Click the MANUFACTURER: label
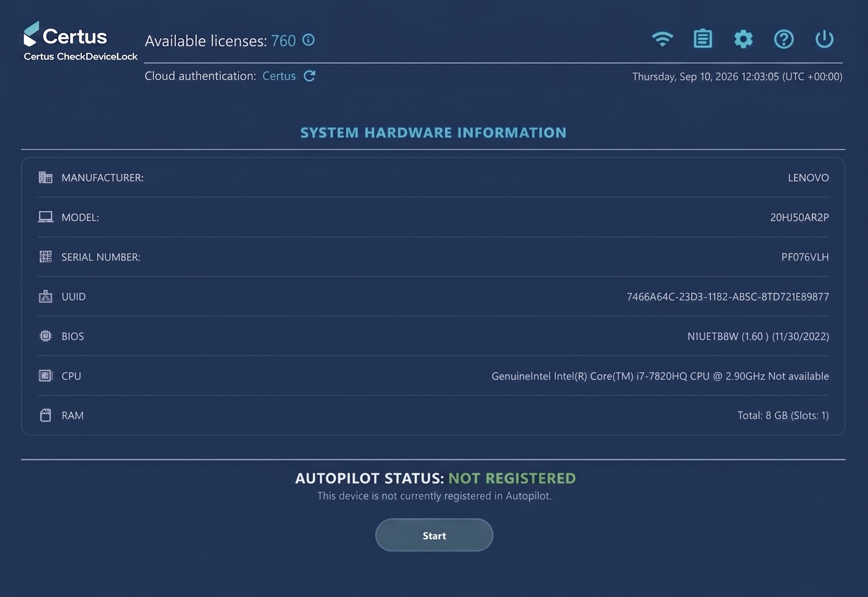The height and width of the screenshot is (597, 868). (x=102, y=178)
